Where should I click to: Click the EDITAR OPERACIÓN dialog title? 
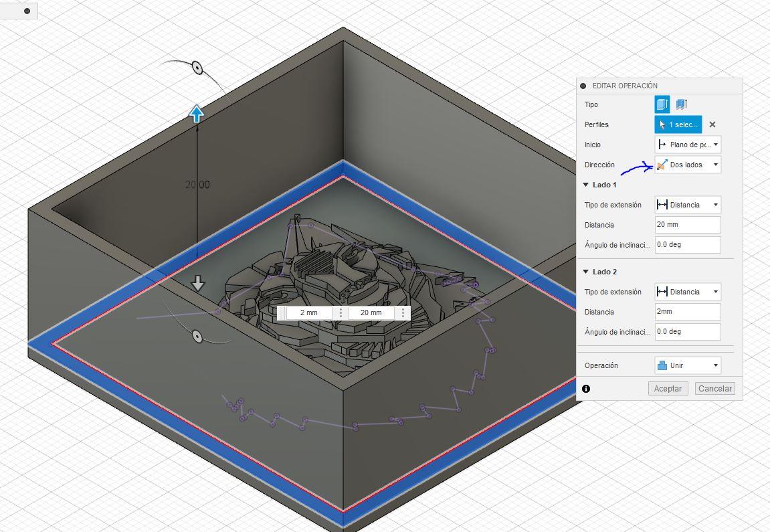coord(625,86)
